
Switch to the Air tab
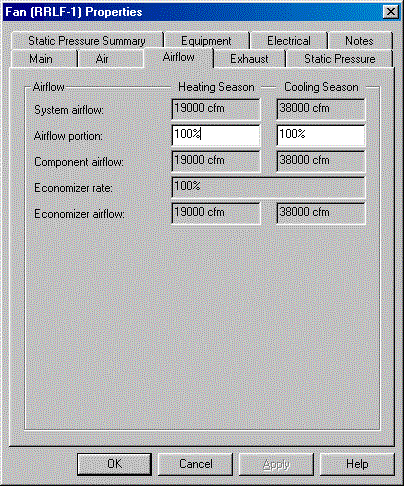(x=102, y=59)
